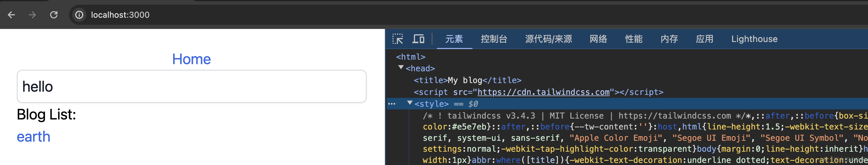Collapse the head element node
868x165 pixels.
(401, 68)
